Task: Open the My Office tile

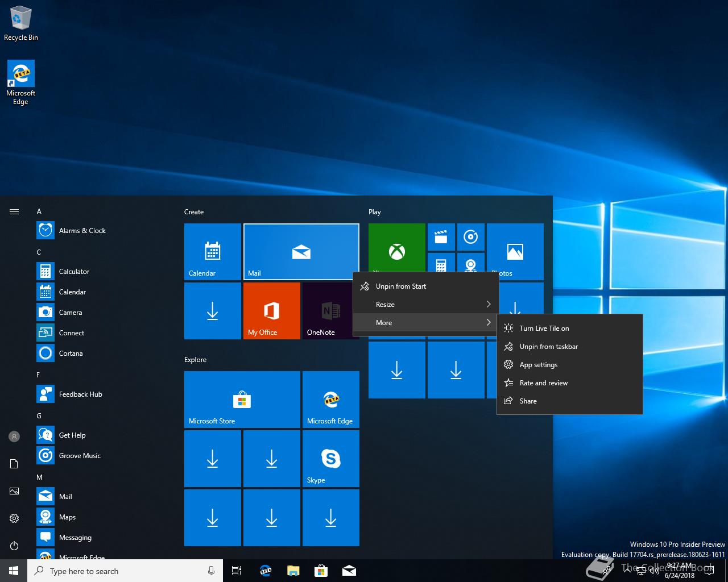Action: (x=272, y=311)
